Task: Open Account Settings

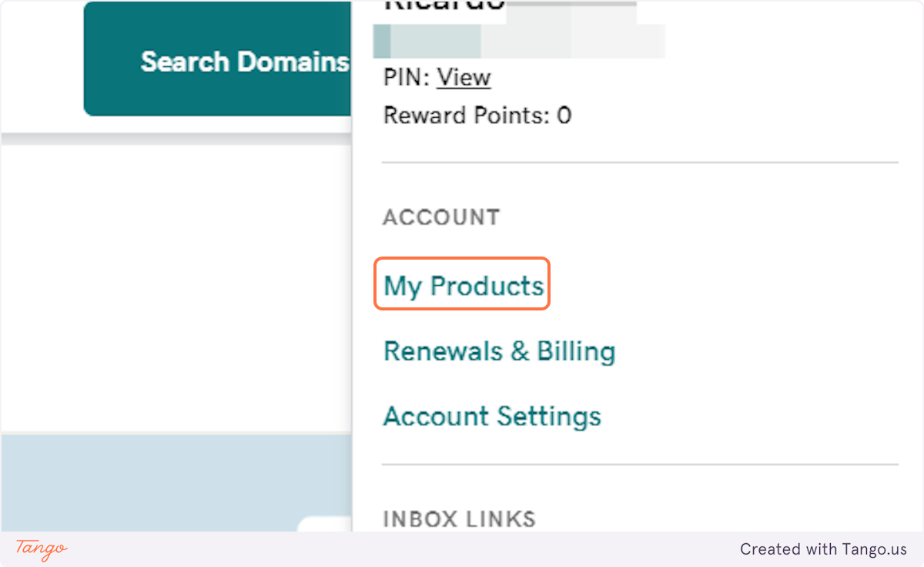Action: pyautogui.click(x=492, y=416)
